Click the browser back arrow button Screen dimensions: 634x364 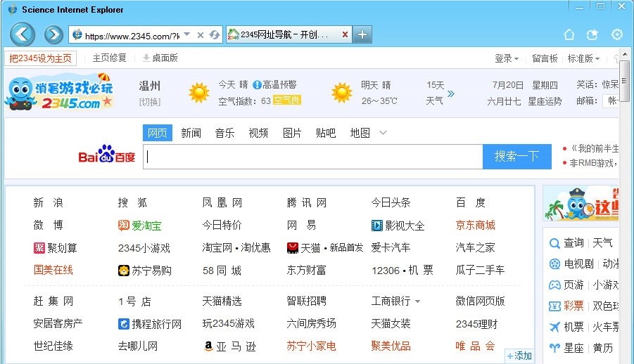[23, 34]
